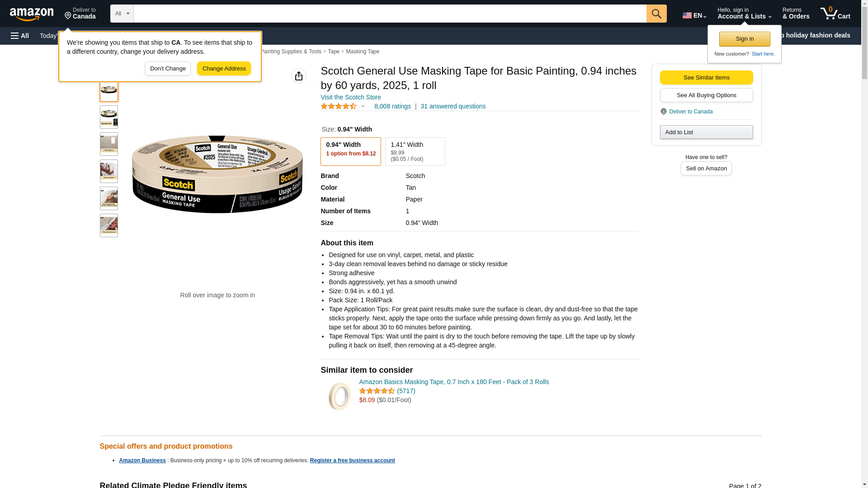
Task: Click the search magnifier button
Action: tap(656, 14)
